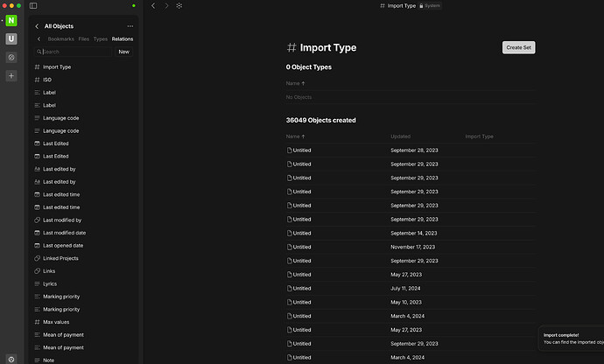
Task: Open the gallery icon below U space
Action: [11, 58]
